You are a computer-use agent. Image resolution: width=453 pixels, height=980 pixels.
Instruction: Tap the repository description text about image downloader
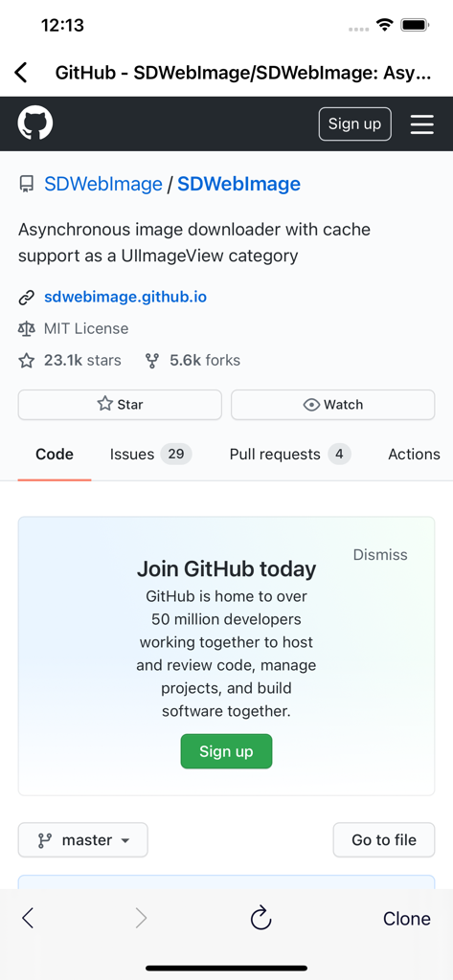coord(194,242)
